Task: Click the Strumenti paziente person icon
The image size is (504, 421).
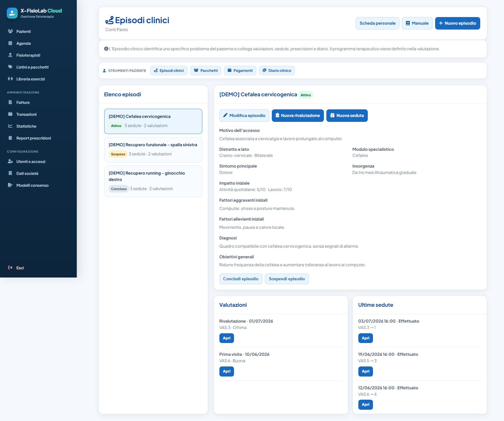Action: 105,71
